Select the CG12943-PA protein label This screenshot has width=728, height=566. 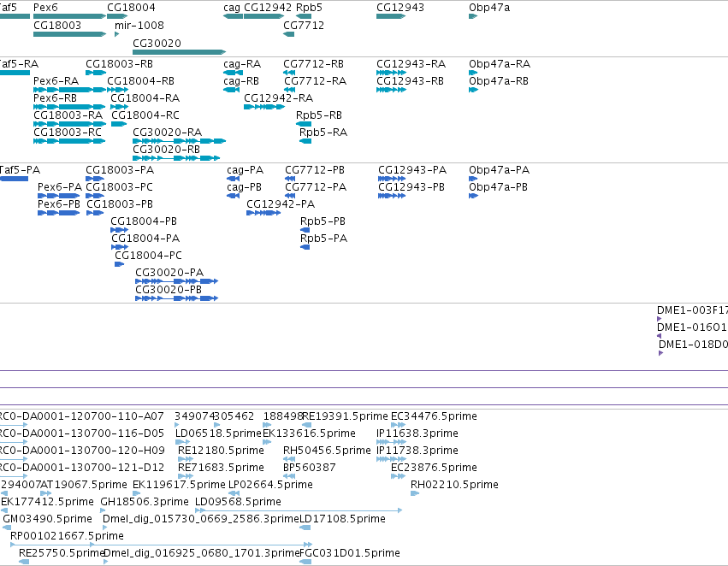(x=412, y=170)
